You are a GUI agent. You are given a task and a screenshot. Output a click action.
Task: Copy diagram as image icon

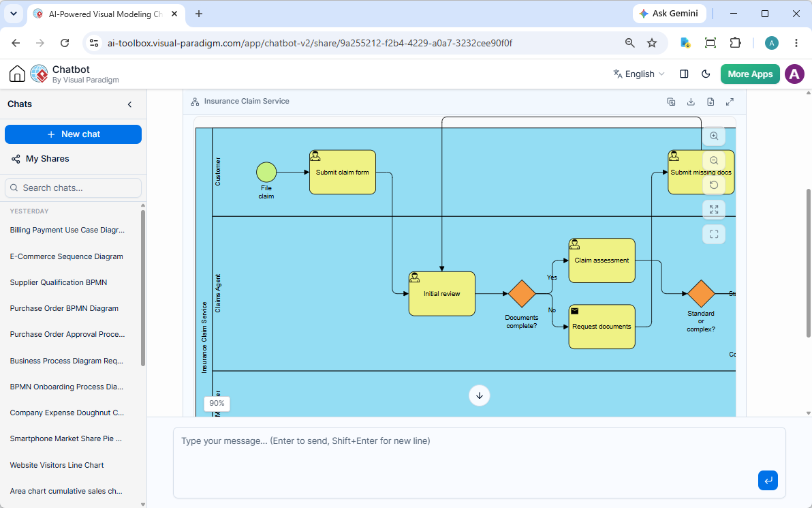(x=671, y=102)
